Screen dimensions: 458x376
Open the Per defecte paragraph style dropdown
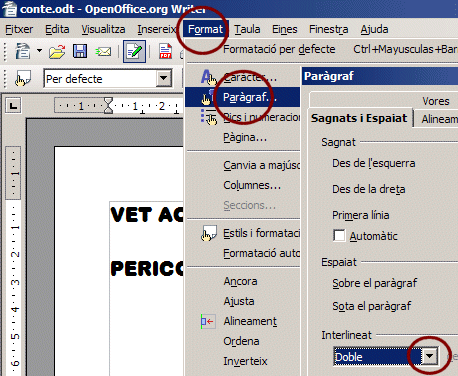pos(164,79)
